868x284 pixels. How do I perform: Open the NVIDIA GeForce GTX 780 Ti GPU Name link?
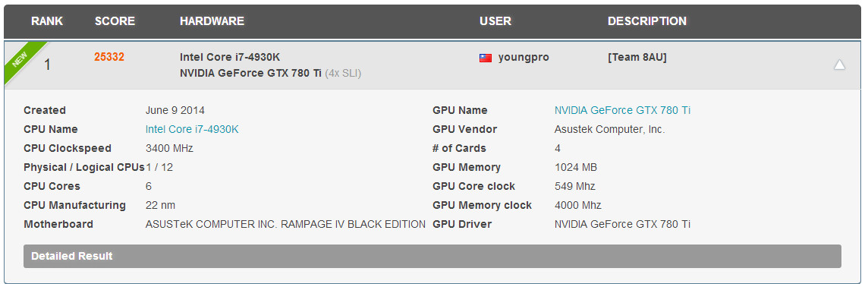[622, 110]
